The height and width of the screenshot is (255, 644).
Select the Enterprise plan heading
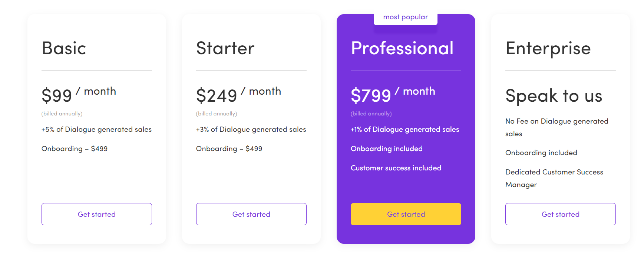[548, 48]
